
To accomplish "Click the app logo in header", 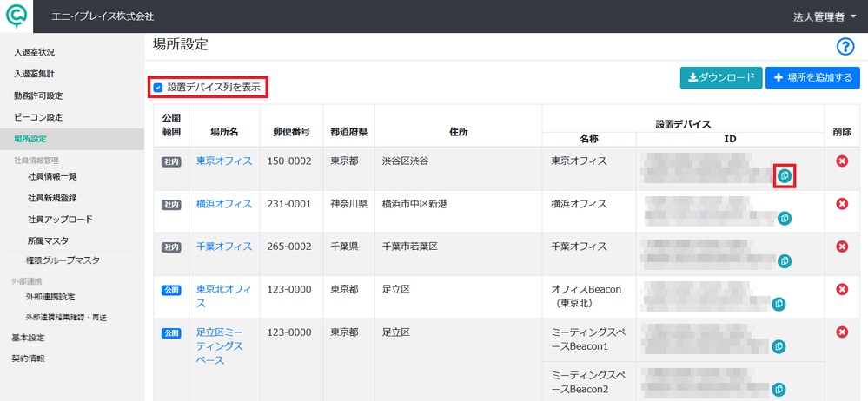I will click(17, 16).
